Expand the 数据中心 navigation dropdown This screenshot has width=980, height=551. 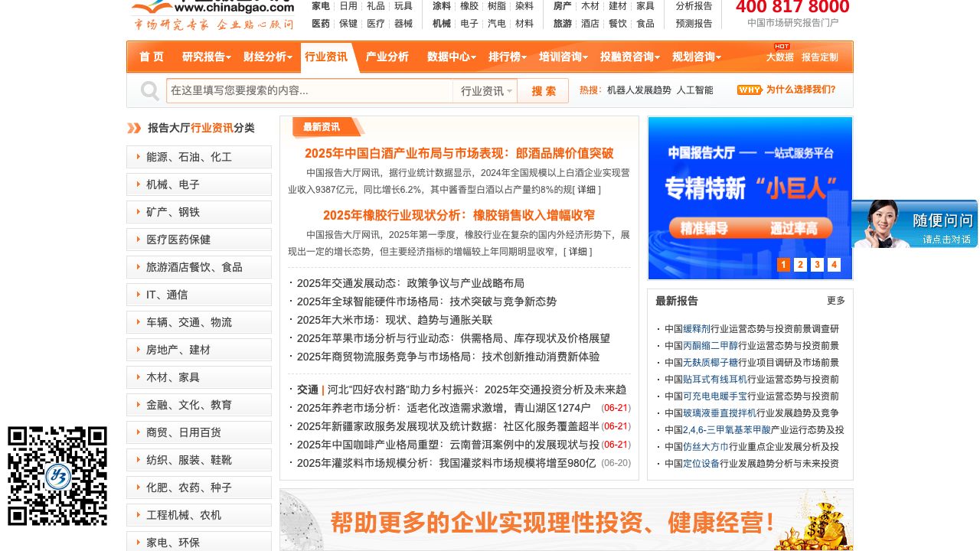(x=451, y=57)
